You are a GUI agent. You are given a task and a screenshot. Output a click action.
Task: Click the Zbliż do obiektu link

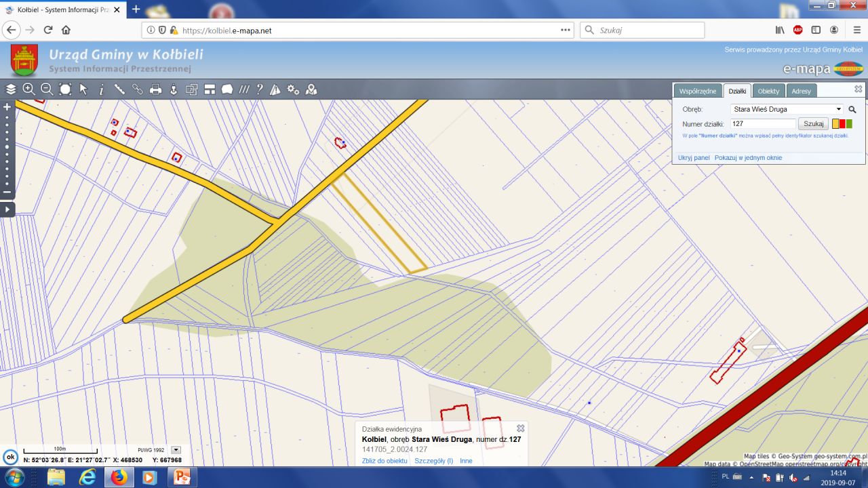(384, 461)
